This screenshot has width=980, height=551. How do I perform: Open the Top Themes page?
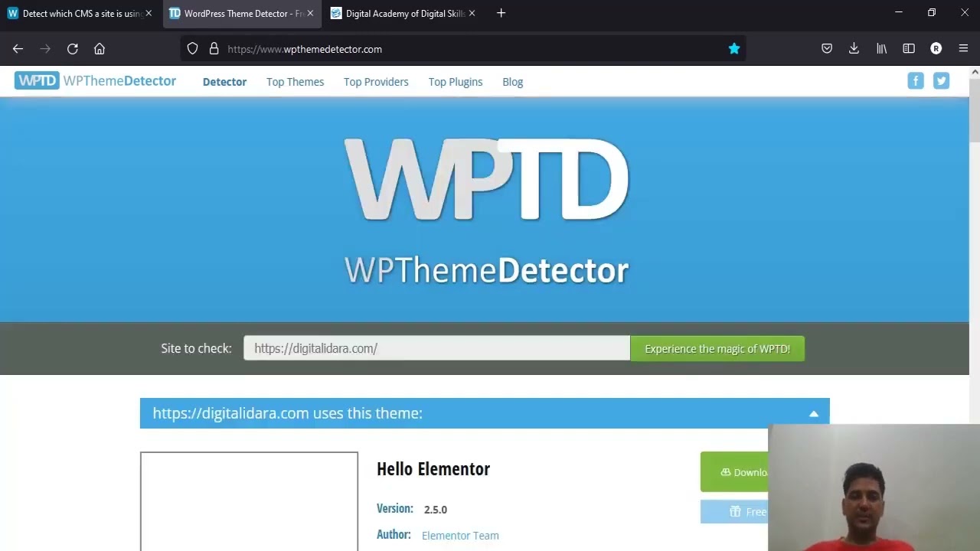(x=295, y=82)
